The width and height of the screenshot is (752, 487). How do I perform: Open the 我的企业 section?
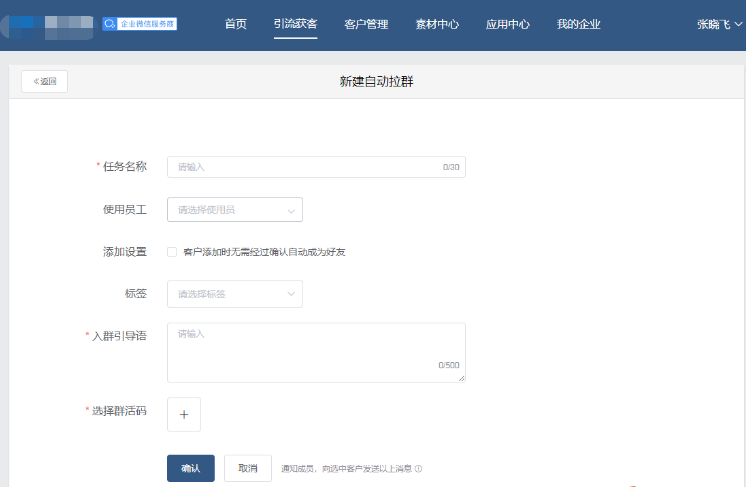[x=579, y=24]
